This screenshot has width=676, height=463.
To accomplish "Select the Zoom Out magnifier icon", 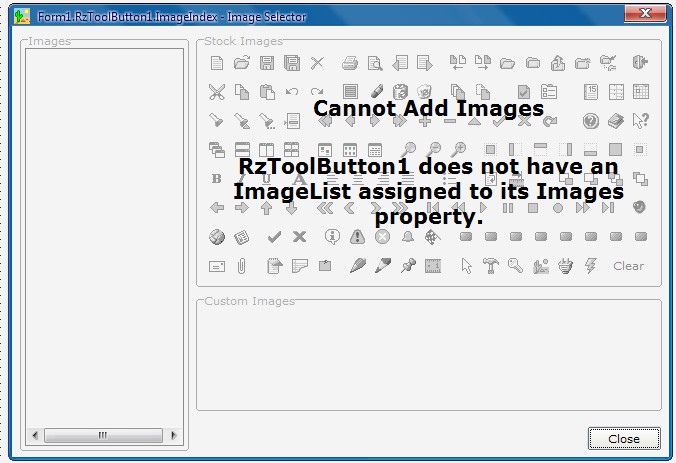I will pos(434,150).
